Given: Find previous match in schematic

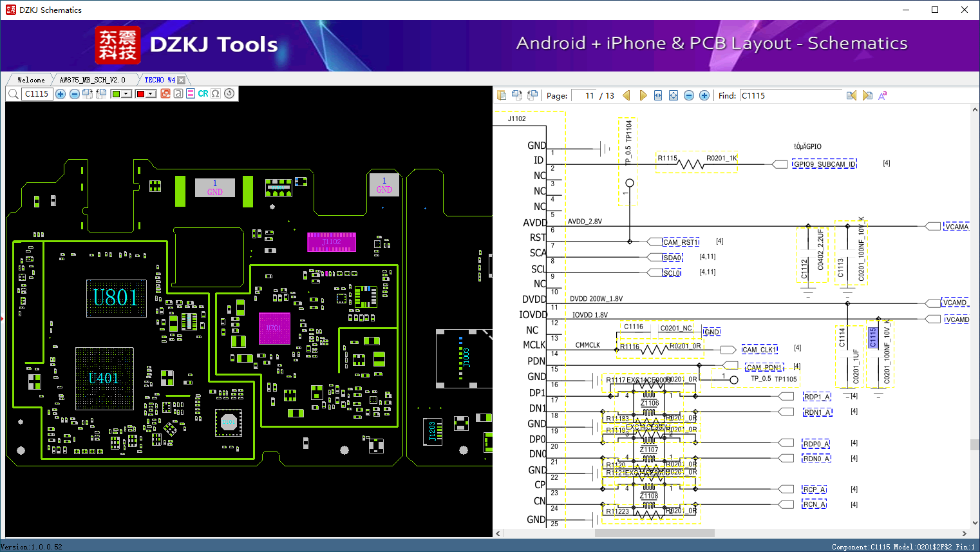Looking at the screenshot, I should (851, 95).
